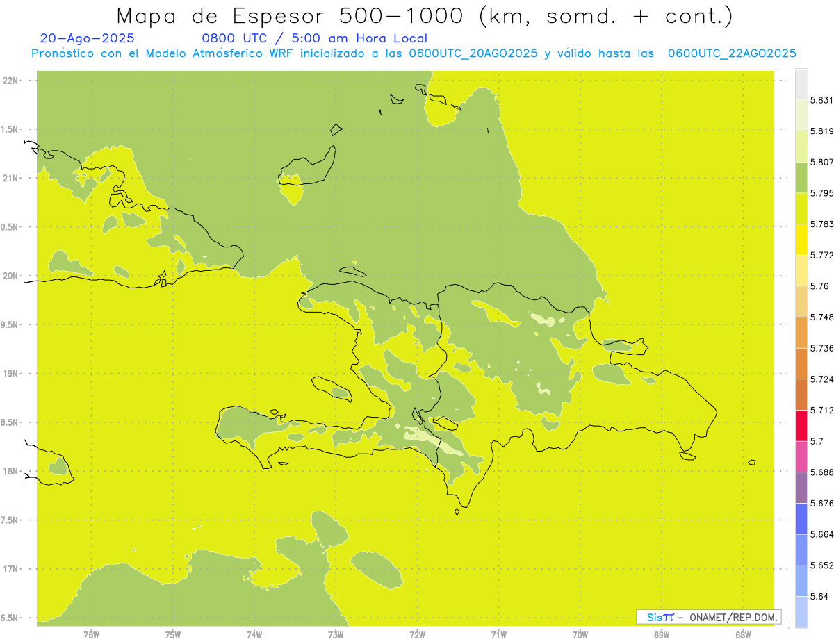The image size is (834, 644).
Task: Click the initialization time '0600UTC_20AGO2025'
Action: click(473, 53)
